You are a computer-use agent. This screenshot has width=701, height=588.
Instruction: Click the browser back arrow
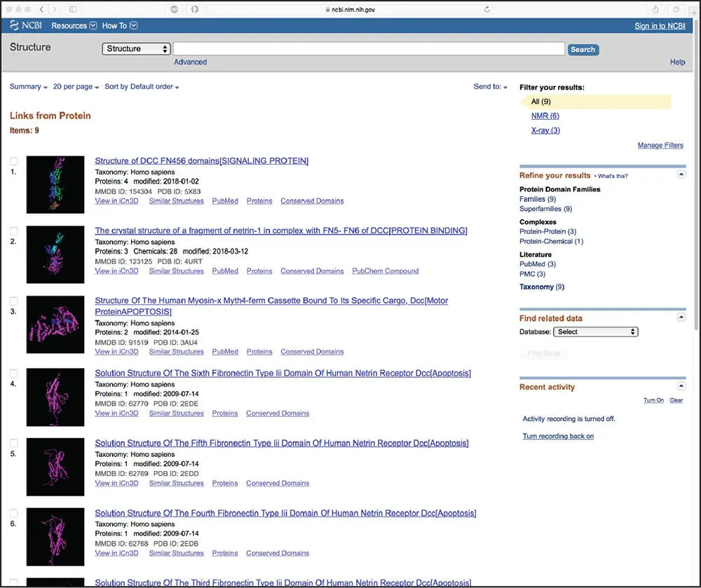point(41,9)
